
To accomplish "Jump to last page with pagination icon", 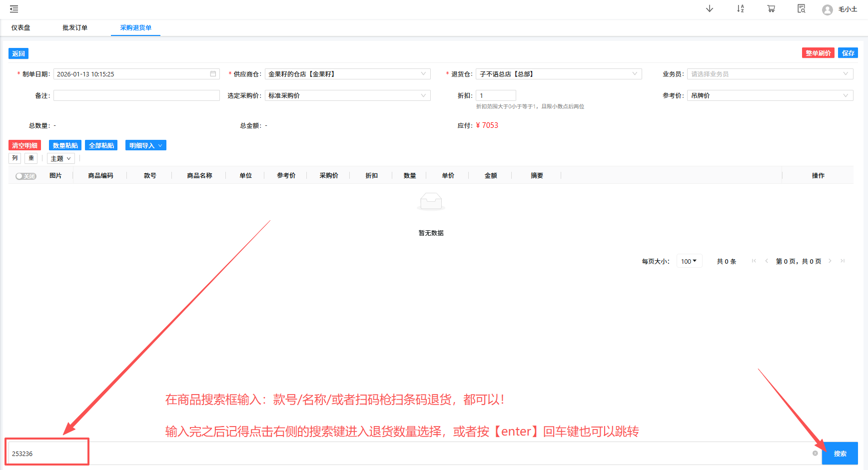I will point(843,261).
